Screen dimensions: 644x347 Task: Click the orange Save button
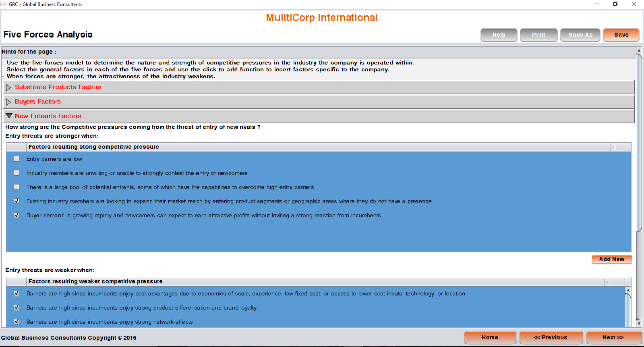click(621, 35)
